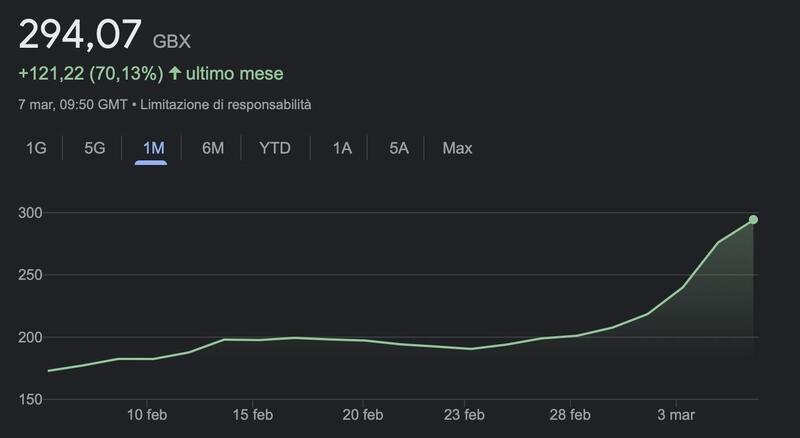Viewport: 800px width, 438px height.
Task: Click the green endpoint dot on chart
Action: [753, 220]
